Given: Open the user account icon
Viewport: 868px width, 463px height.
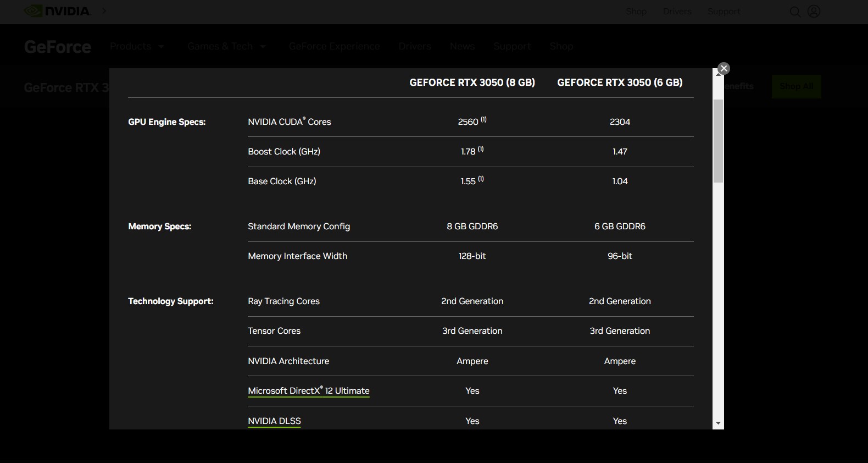Looking at the screenshot, I should 814,12.
